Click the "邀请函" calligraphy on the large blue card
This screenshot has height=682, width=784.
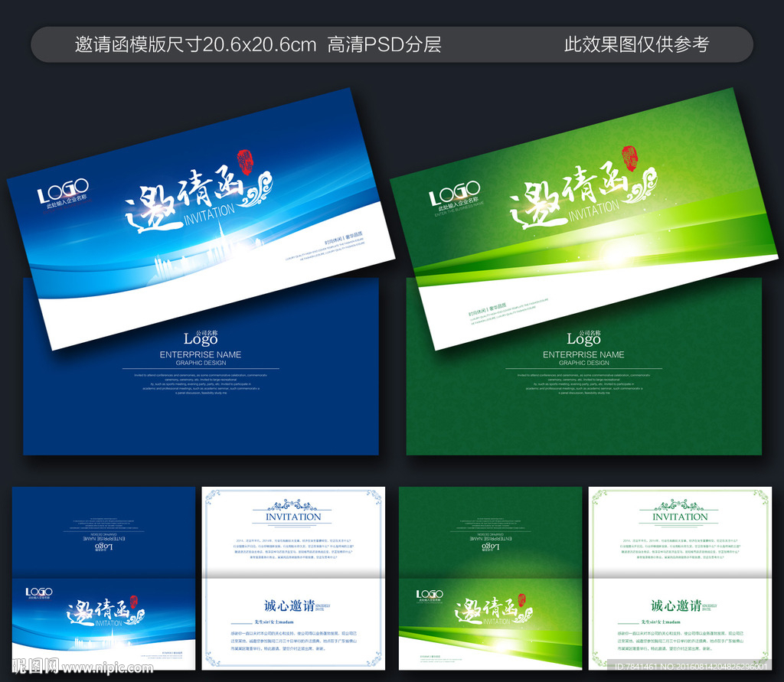point(185,200)
